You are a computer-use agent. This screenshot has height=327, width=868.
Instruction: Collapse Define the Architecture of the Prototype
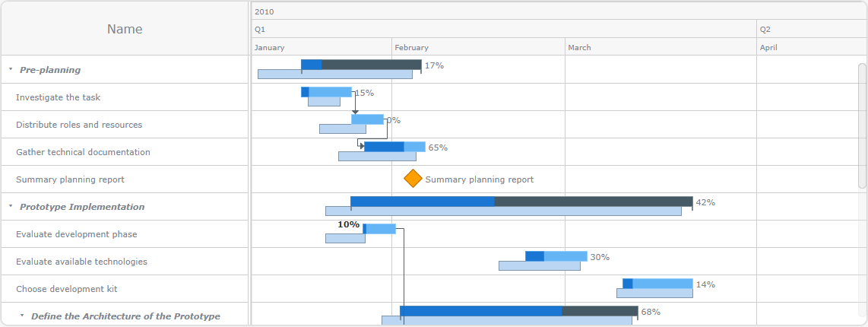tap(22, 316)
